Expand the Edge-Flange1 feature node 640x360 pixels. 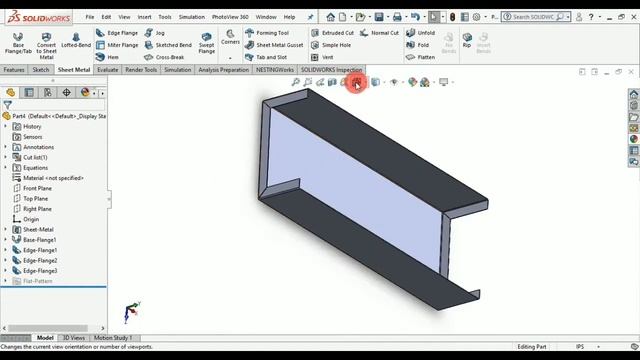[x=5, y=250]
